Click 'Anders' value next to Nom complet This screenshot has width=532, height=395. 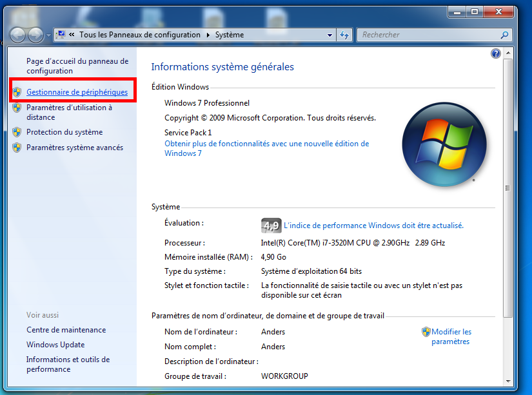273,347
